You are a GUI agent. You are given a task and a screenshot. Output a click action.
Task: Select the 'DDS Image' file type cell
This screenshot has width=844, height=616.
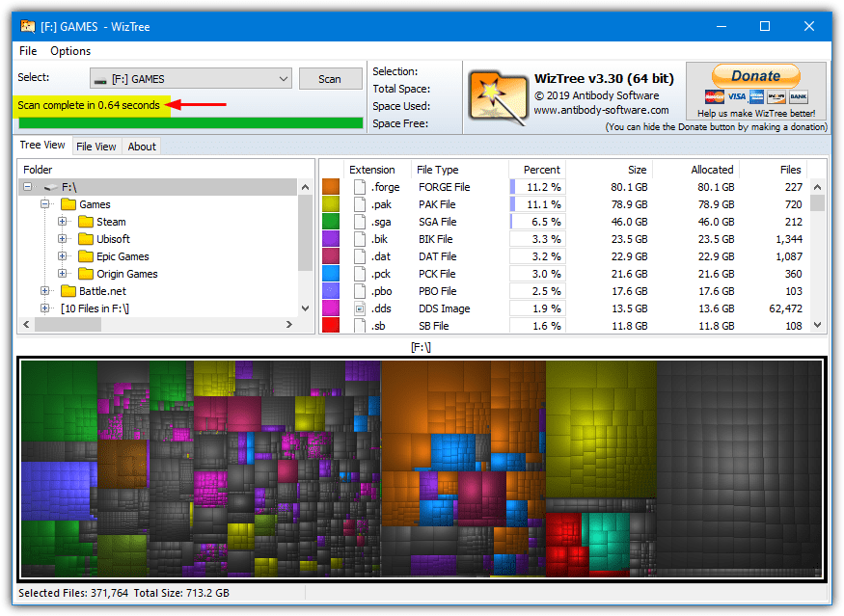[x=444, y=308]
